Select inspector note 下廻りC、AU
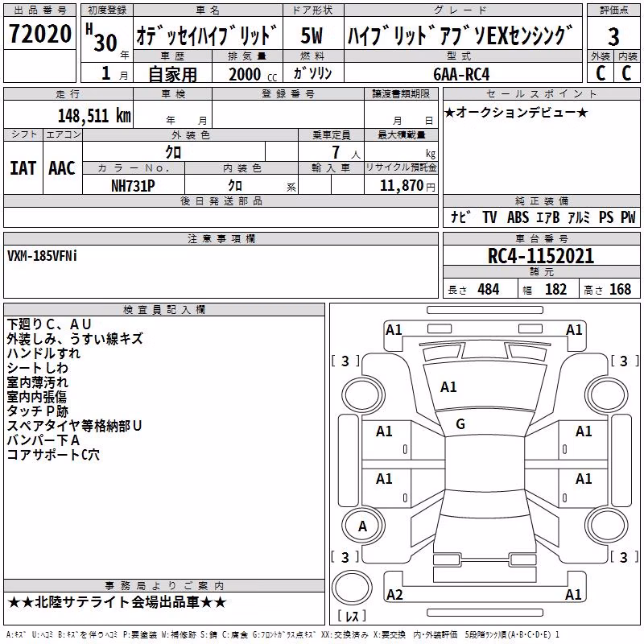 49,324
